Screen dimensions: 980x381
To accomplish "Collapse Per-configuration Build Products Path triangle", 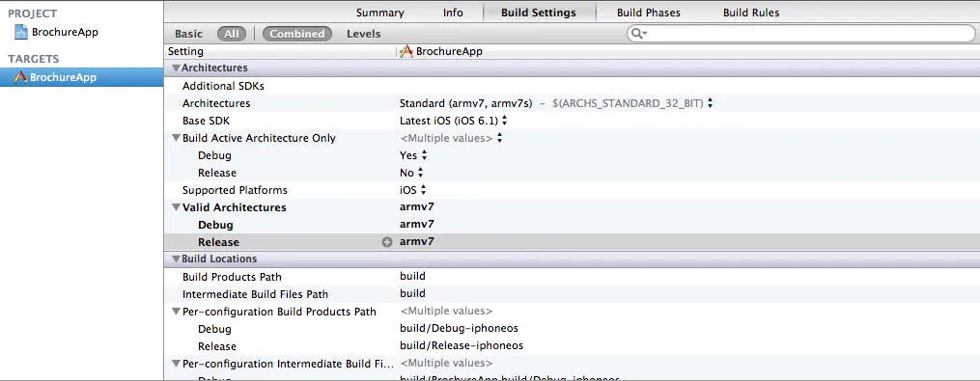I will pyautogui.click(x=177, y=311).
